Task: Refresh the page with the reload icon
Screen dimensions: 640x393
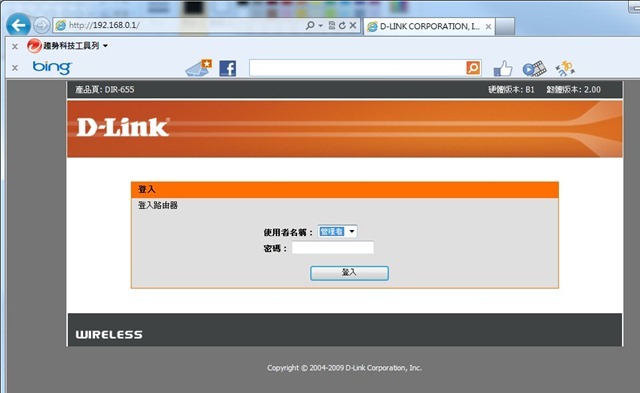Action: click(x=342, y=25)
